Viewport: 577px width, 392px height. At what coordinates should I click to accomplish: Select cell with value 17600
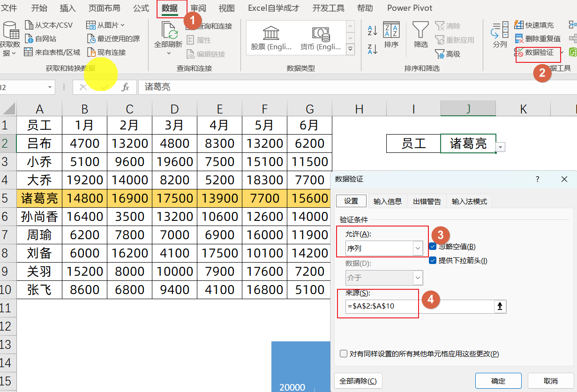click(264, 271)
